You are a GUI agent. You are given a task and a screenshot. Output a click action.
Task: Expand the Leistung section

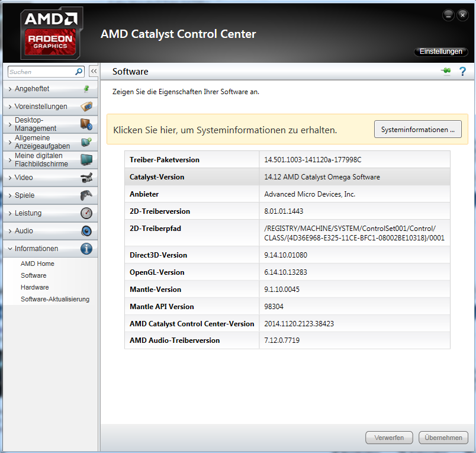click(x=50, y=213)
